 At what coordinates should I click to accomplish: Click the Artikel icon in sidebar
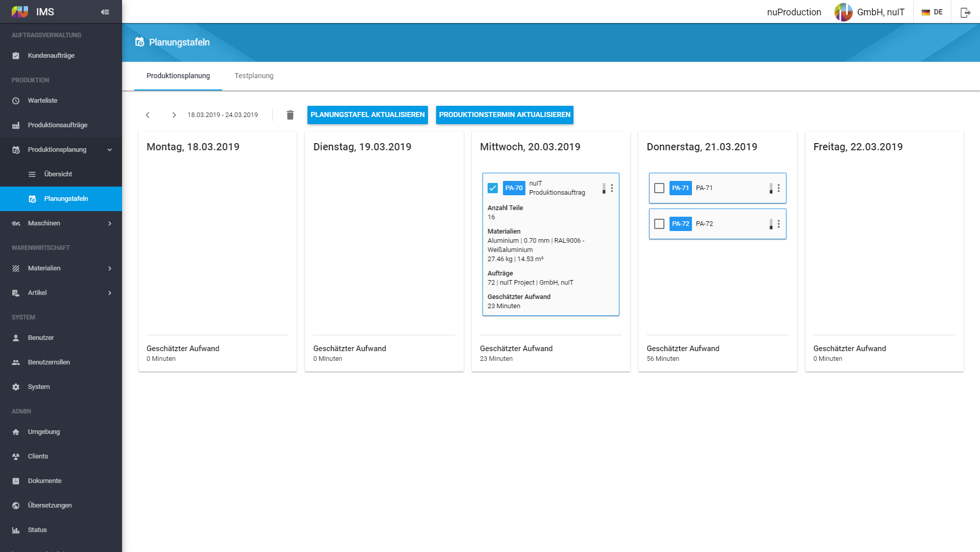[16, 293]
